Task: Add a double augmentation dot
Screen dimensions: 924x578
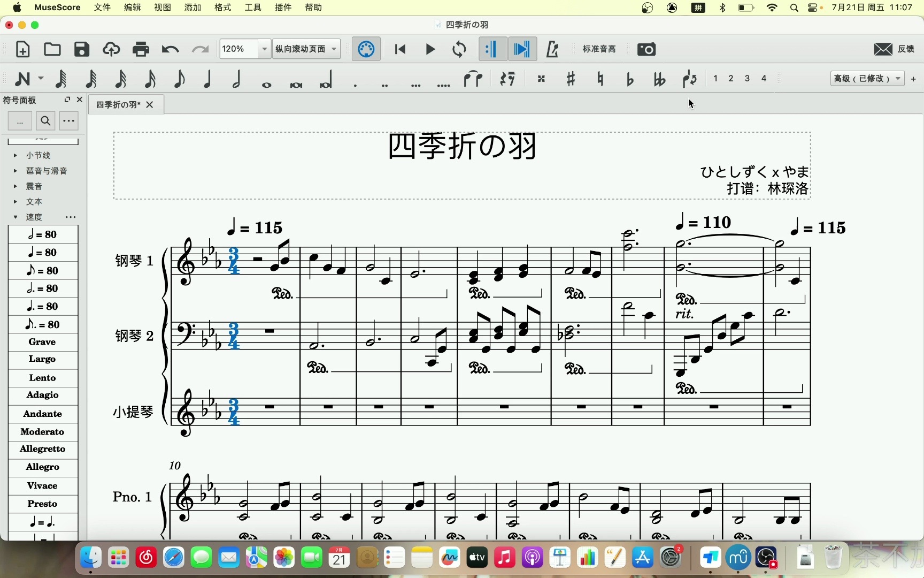Action: [384, 85]
